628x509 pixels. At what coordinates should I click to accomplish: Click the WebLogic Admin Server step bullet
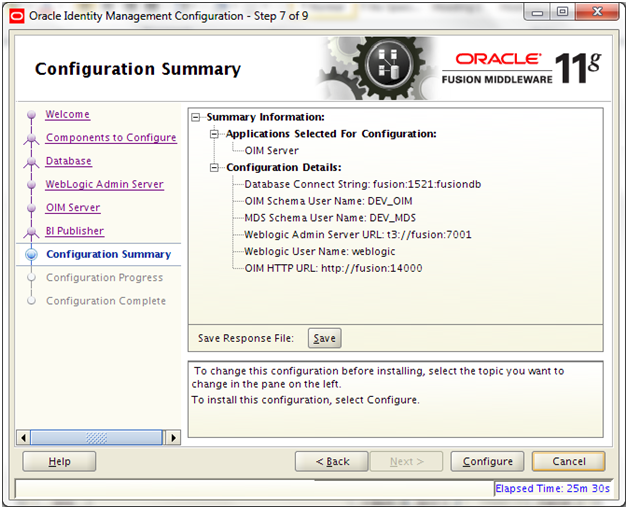(31, 185)
